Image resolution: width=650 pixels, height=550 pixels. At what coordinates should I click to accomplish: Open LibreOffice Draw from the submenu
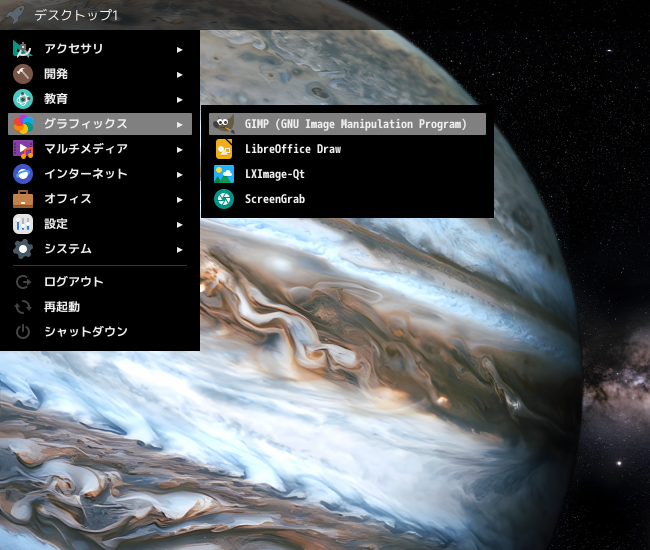coord(347,149)
